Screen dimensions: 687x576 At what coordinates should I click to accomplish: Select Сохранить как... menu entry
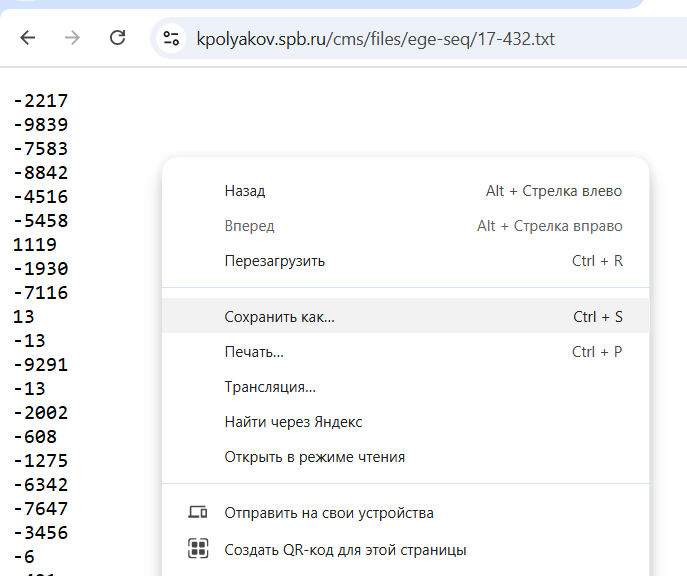coord(406,316)
